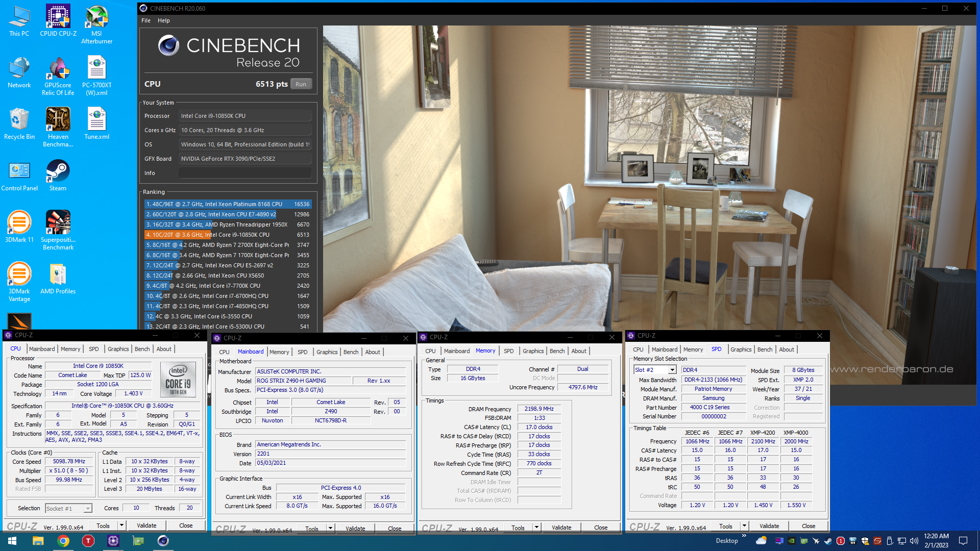Screen dimensions: 980x551
Task: Open About tab in SPD CPU-Z window
Action: (x=786, y=349)
